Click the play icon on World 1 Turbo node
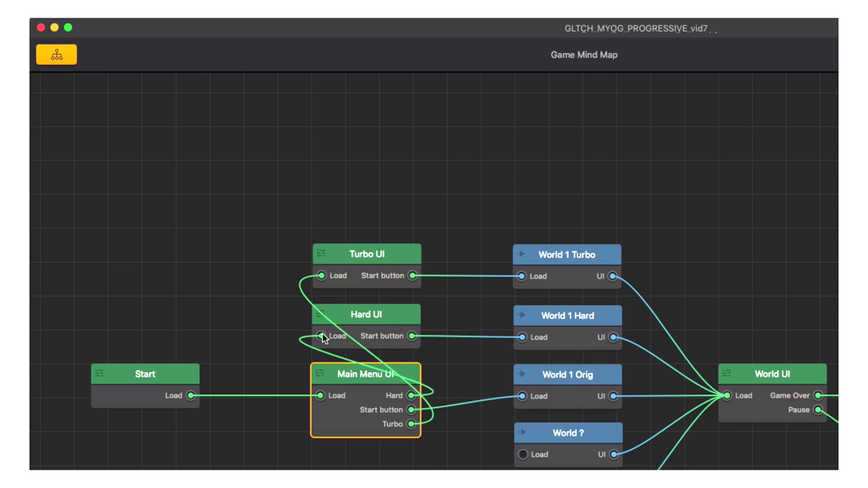Screen dimensions: 868x488 click(x=521, y=255)
